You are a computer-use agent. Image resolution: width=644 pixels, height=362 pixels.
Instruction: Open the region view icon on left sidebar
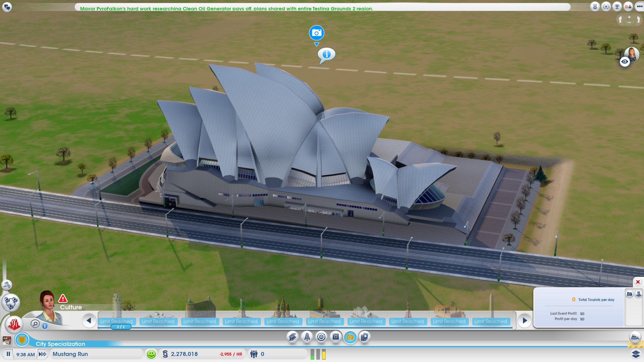tap(10, 303)
